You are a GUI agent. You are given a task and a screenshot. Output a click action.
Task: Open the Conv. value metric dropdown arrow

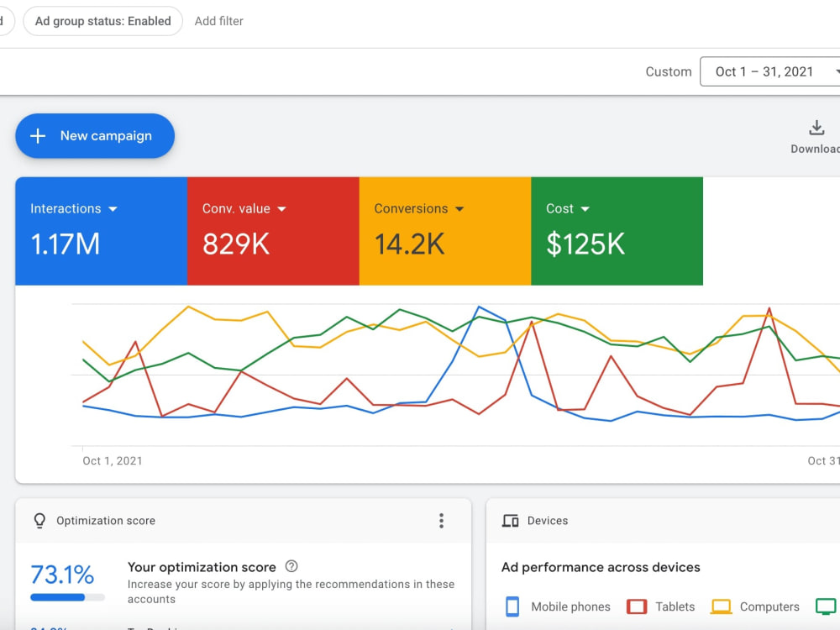pyautogui.click(x=281, y=209)
